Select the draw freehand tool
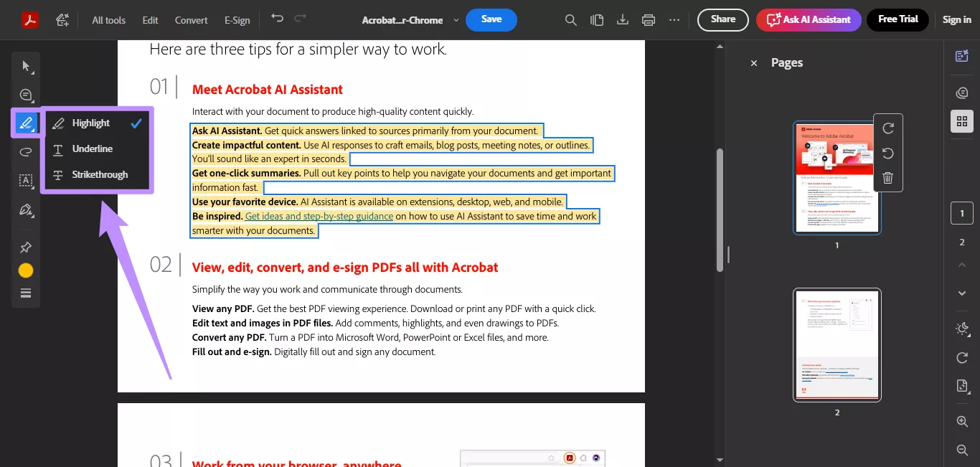 pos(26,151)
